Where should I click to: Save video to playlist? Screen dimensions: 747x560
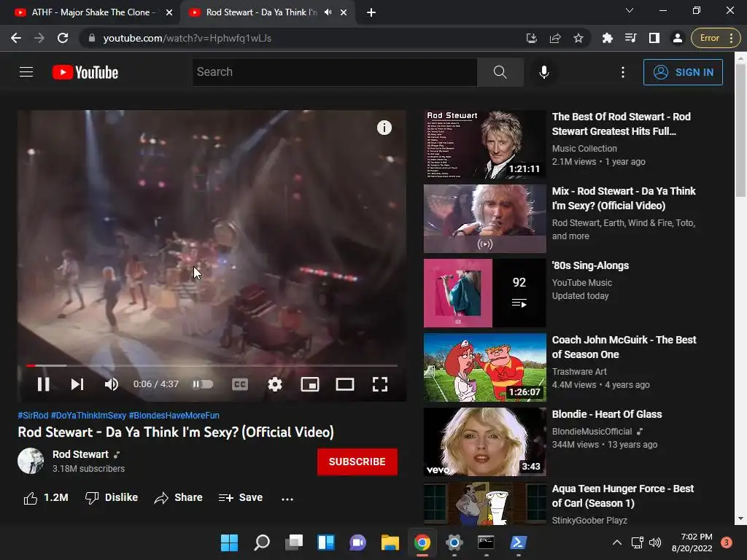point(241,497)
